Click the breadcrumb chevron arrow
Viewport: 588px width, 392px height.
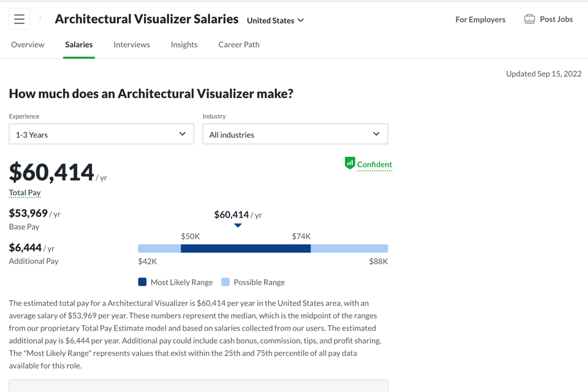click(x=40, y=19)
